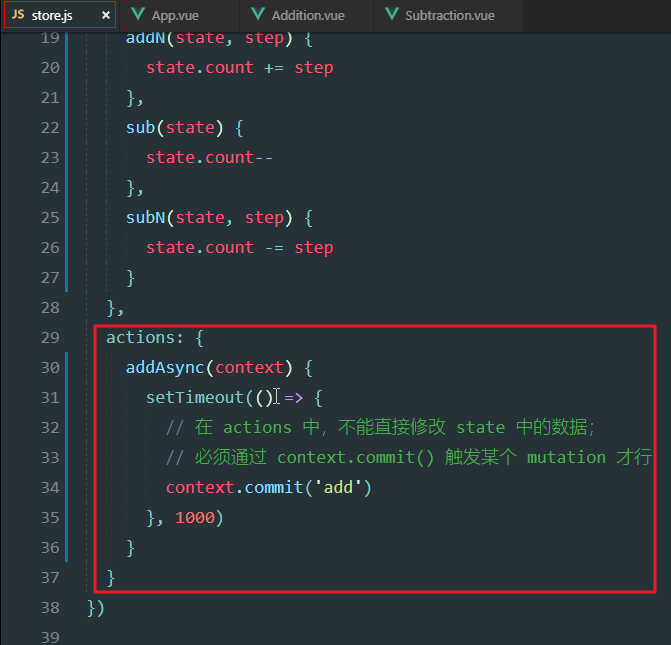Click the addN function name on line 19
The image size is (671, 645).
point(145,37)
